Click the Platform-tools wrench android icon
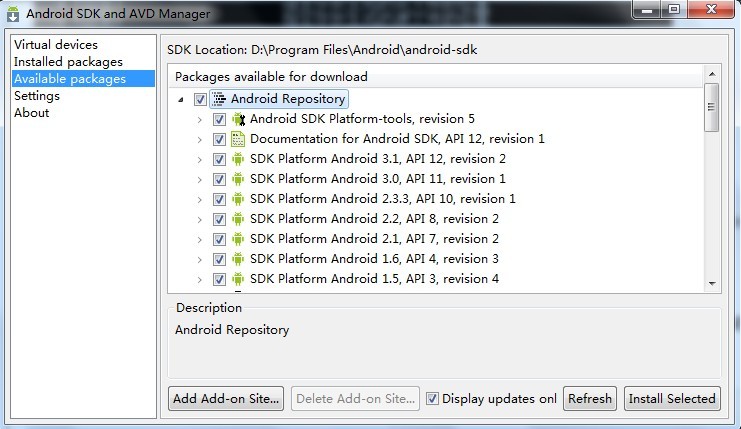Viewport: 741px width, 429px height. pos(239,119)
